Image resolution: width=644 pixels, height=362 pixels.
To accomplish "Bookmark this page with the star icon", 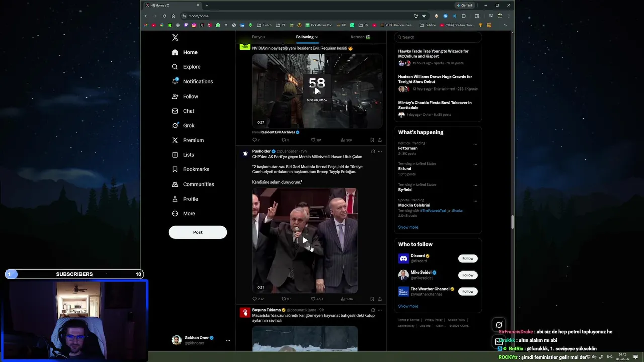I will pyautogui.click(x=424, y=16).
